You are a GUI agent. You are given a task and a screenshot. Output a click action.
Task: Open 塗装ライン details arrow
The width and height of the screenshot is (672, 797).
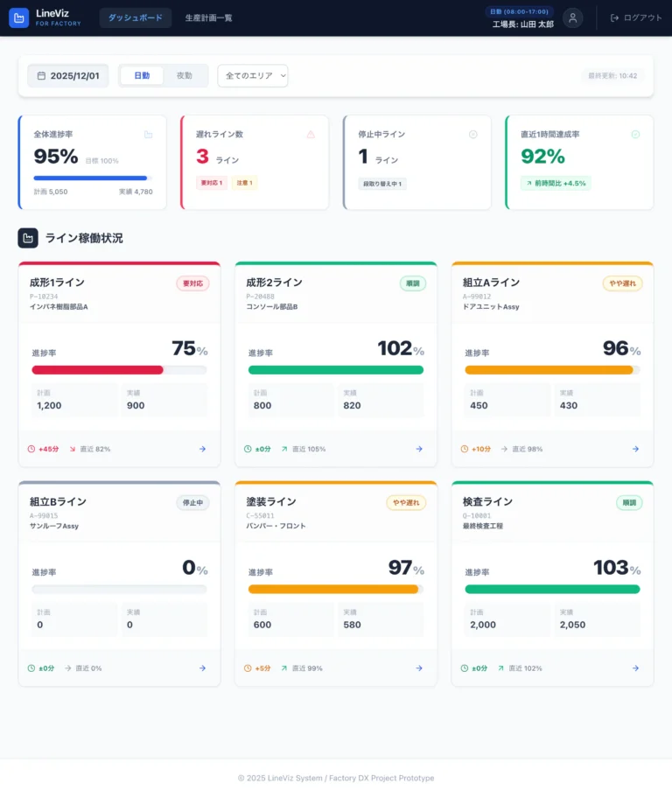[x=419, y=668]
